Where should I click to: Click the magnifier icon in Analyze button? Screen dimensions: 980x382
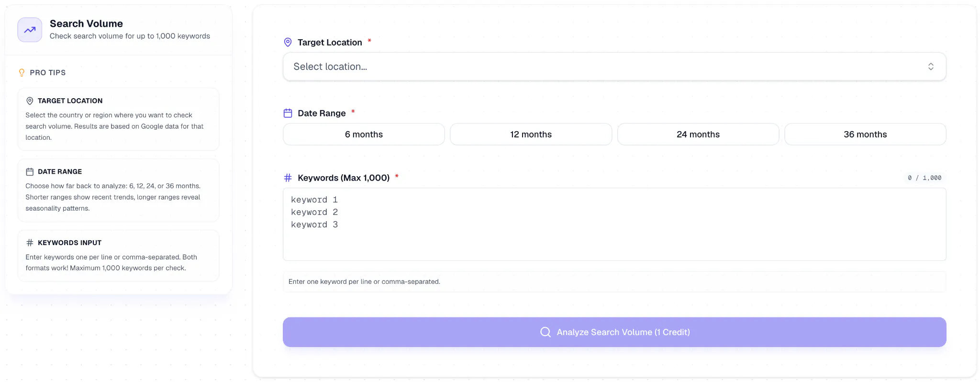[x=545, y=332]
